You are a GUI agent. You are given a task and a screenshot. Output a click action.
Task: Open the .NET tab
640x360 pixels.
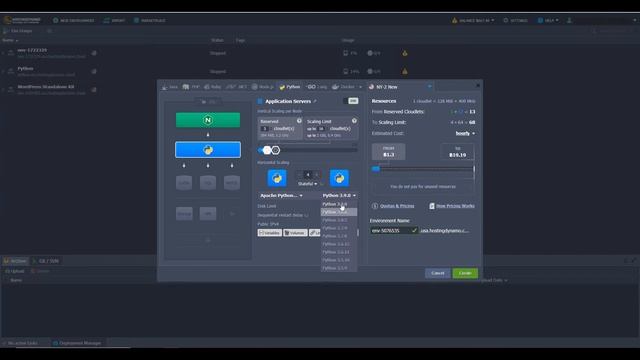click(237, 87)
